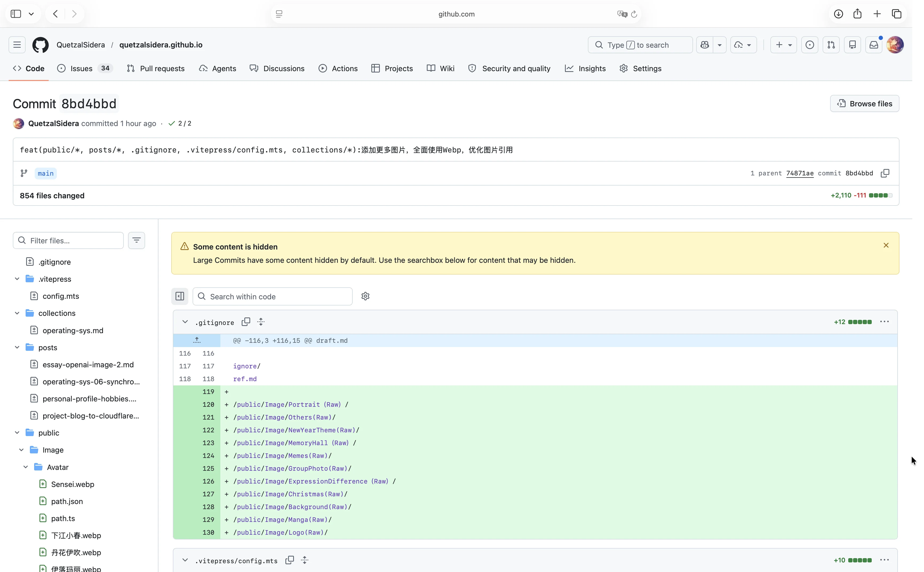Open the issues icon in header
The height and width of the screenshot is (572, 924).
pyautogui.click(x=810, y=45)
